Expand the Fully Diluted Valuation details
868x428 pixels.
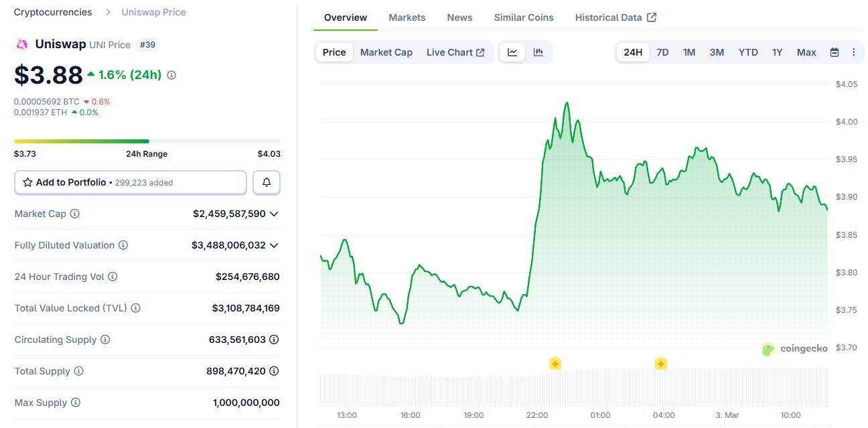click(274, 245)
